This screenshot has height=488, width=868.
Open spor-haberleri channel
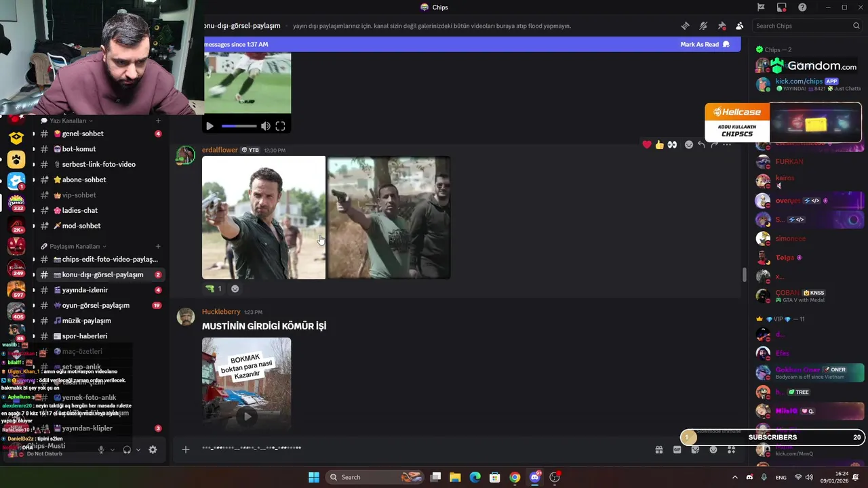[100, 336]
